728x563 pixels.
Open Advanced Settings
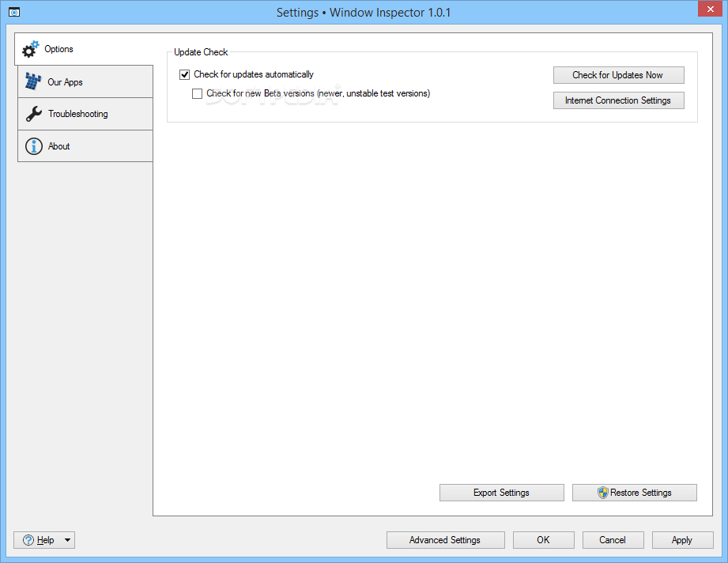click(445, 540)
